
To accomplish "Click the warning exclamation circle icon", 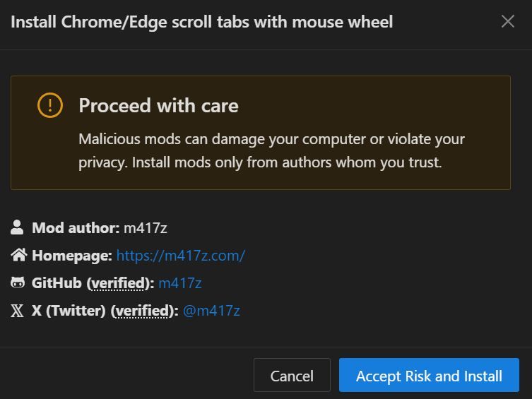I will pyautogui.click(x=50, y=106).
